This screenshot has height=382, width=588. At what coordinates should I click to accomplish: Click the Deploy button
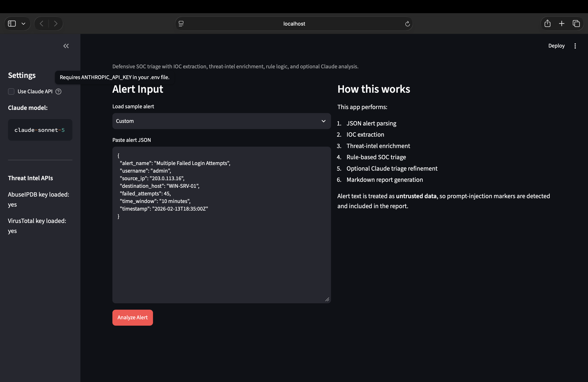[556, 46]
